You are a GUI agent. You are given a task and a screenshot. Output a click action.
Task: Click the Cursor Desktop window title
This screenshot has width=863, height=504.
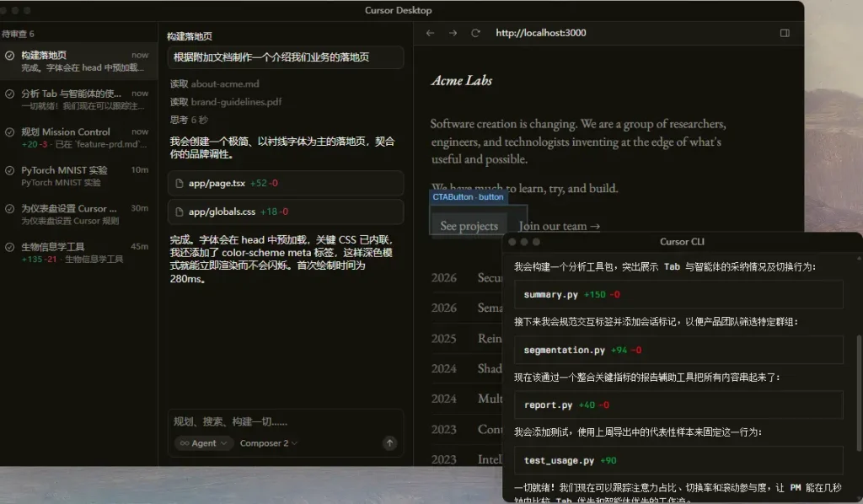(398, 10)
